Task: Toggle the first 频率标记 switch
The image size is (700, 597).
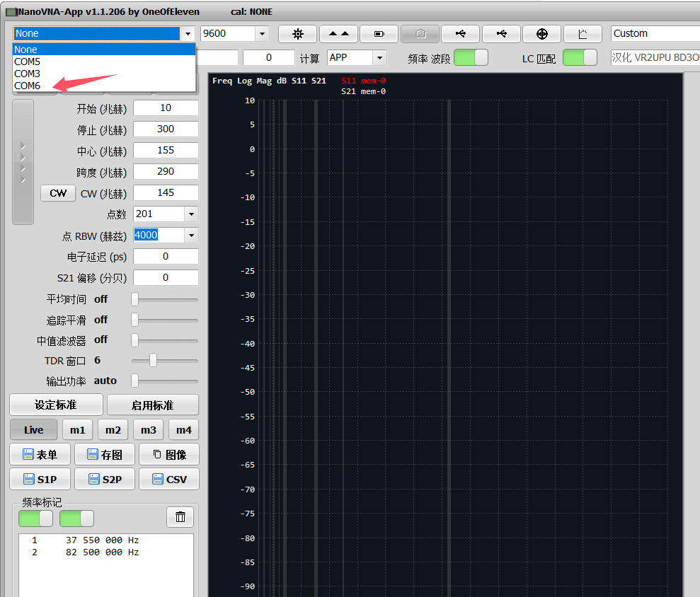Action: click(35, 518)
